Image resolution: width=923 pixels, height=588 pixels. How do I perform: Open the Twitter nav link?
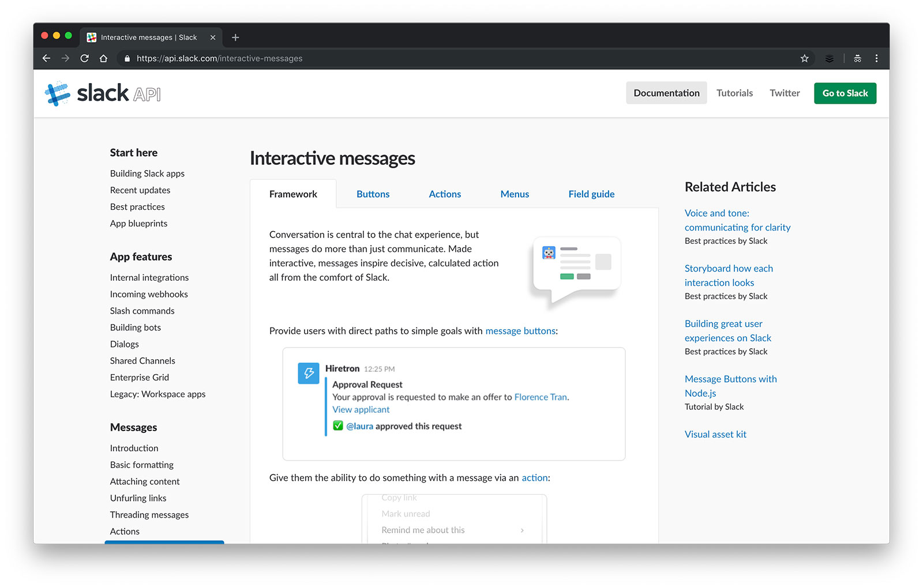[785, 93]
